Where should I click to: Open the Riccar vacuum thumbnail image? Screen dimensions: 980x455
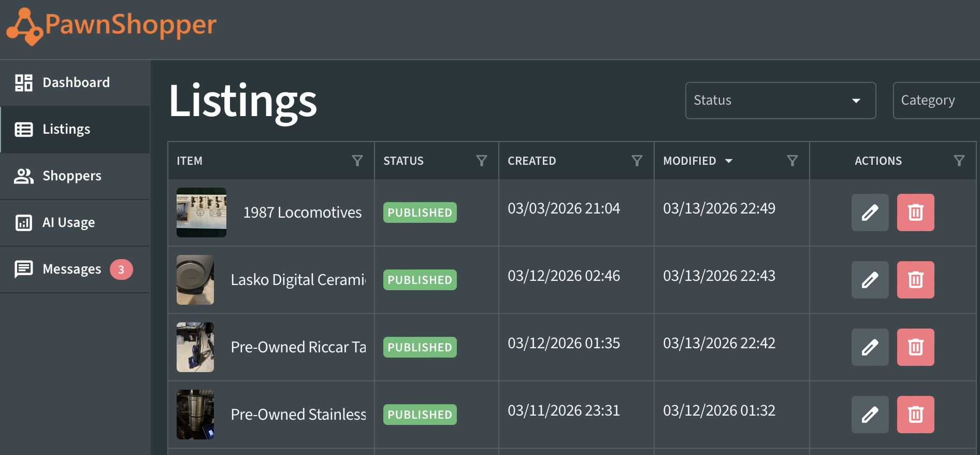pos(195,347)
